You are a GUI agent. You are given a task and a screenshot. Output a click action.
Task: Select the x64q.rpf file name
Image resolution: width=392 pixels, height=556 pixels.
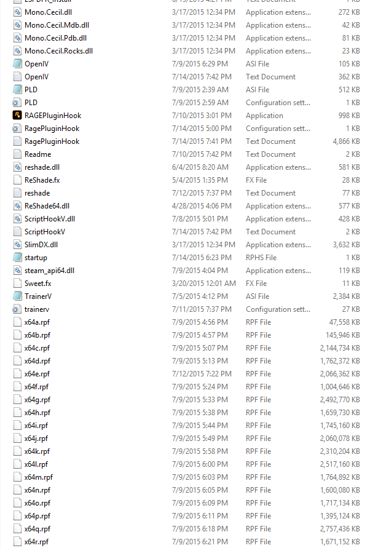coord(37,529)
